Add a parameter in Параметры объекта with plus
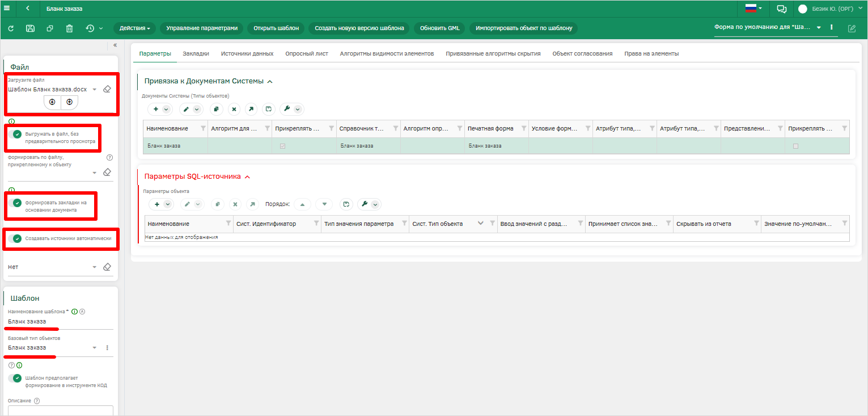Screen dimensions: 868x416 [157, 204]
